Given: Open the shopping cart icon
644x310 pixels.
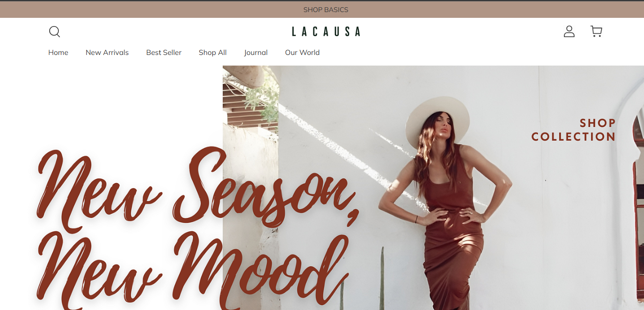Looking at the screenshot, I should [596, 31].
